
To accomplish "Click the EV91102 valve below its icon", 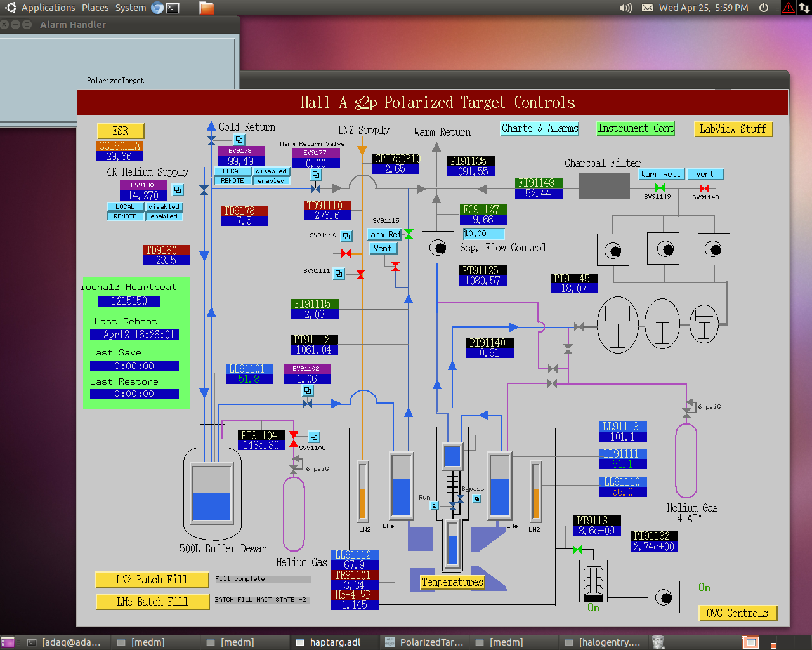I will 308,403.
